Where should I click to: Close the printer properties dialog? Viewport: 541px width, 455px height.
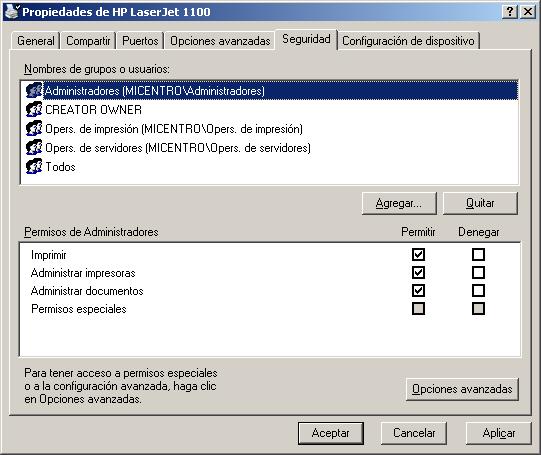coord(528,12)
